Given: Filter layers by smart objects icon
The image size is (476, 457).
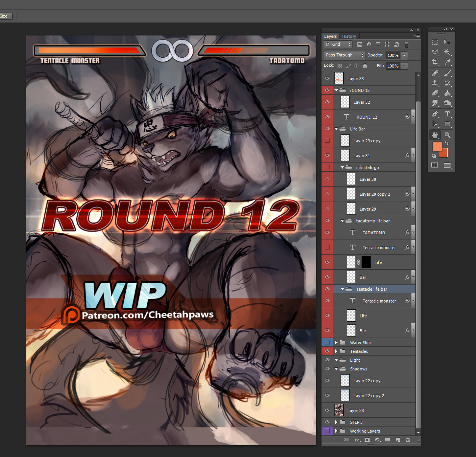Looking at the screenshot, I should click(396, 45).
